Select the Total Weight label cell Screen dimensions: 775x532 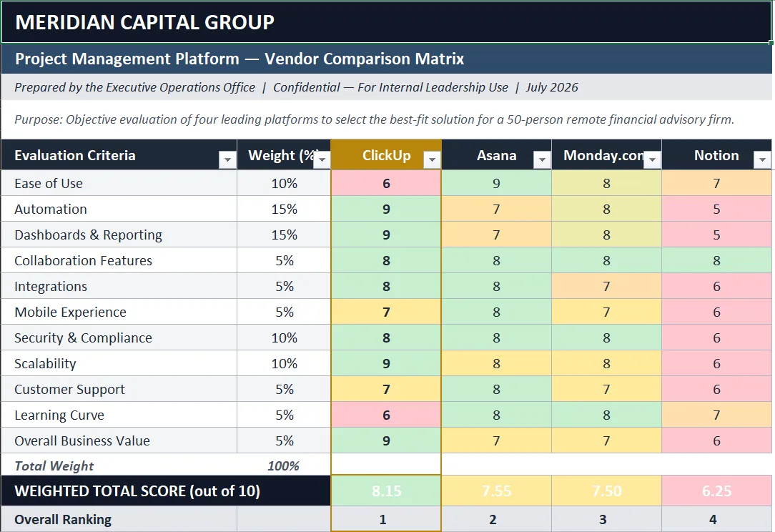coord(119,465)
